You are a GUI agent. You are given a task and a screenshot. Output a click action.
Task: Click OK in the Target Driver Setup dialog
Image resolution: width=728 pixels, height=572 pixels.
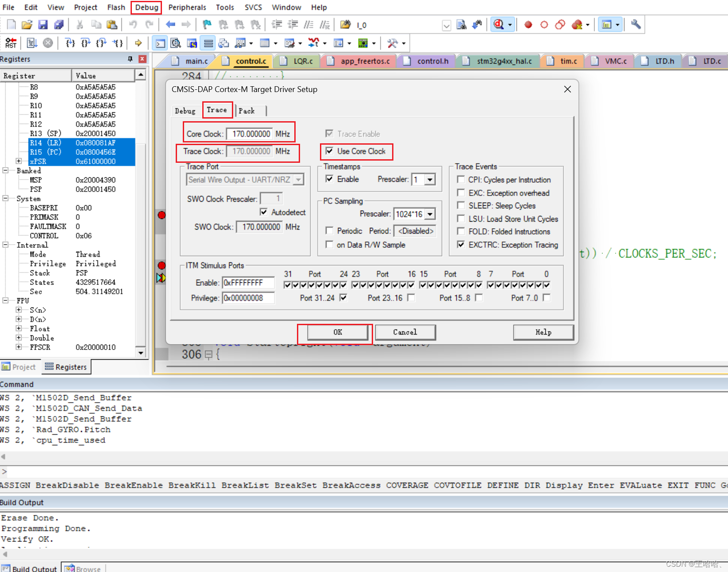(338, 332)
